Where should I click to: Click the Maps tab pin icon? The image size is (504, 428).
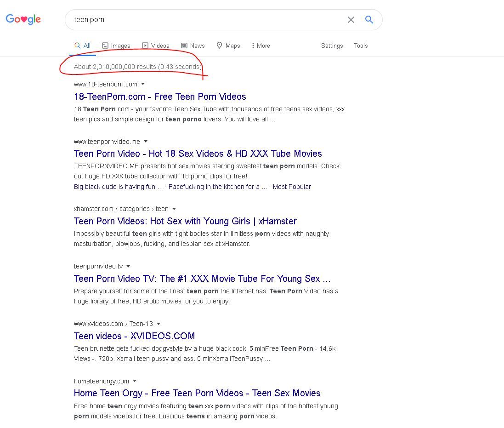click(x=219, y=46)
